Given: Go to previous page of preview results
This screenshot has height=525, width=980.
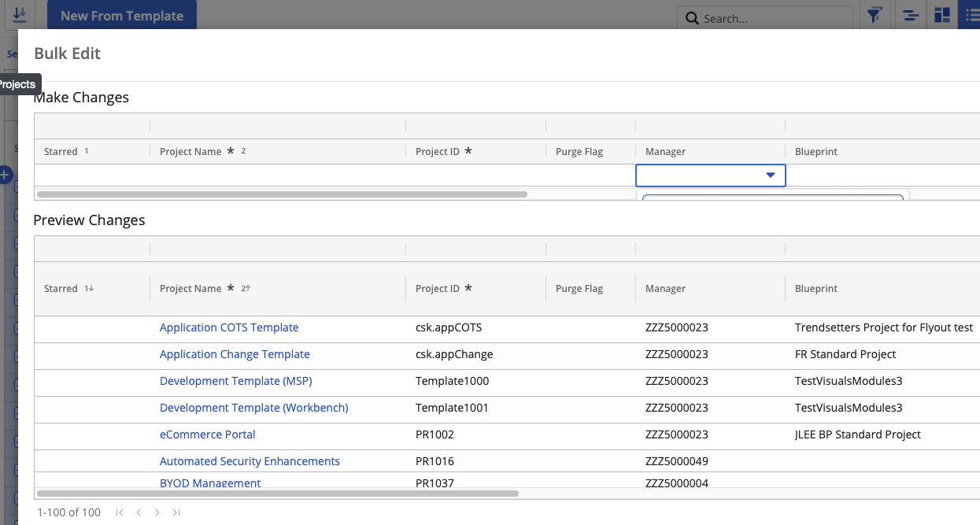Looking at the screenshot, I should (139, 512).
